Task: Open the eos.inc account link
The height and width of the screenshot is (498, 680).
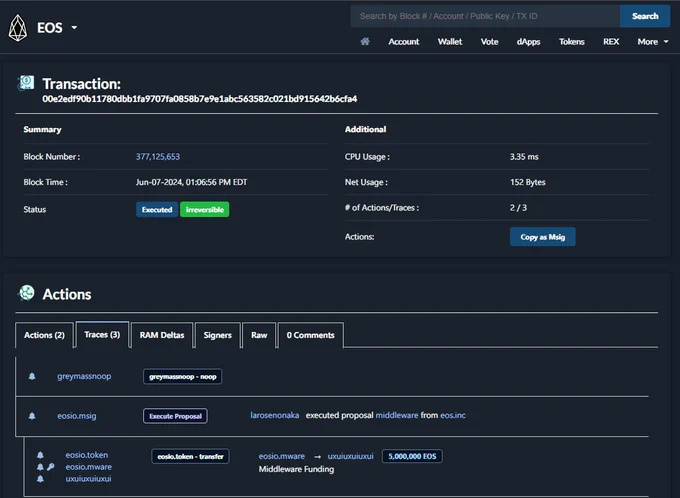Action: (453, 415)
